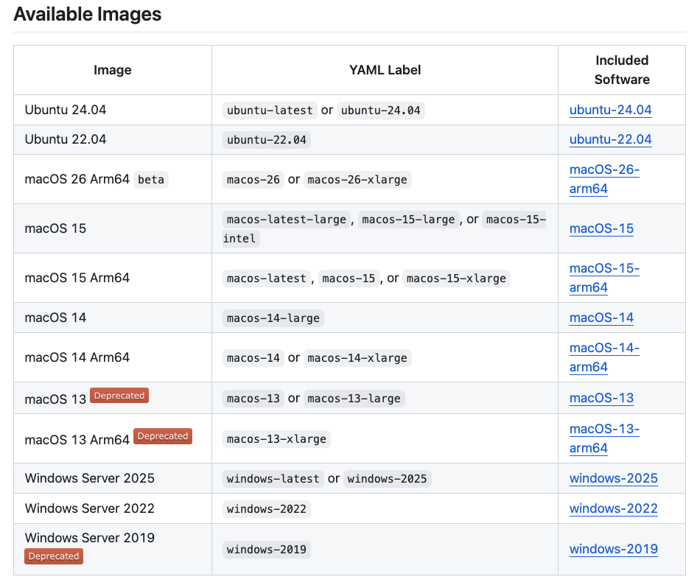Screen dimensions: 700x588
Task: Open the windows-2025 included software link
Action: pos(613,478)
